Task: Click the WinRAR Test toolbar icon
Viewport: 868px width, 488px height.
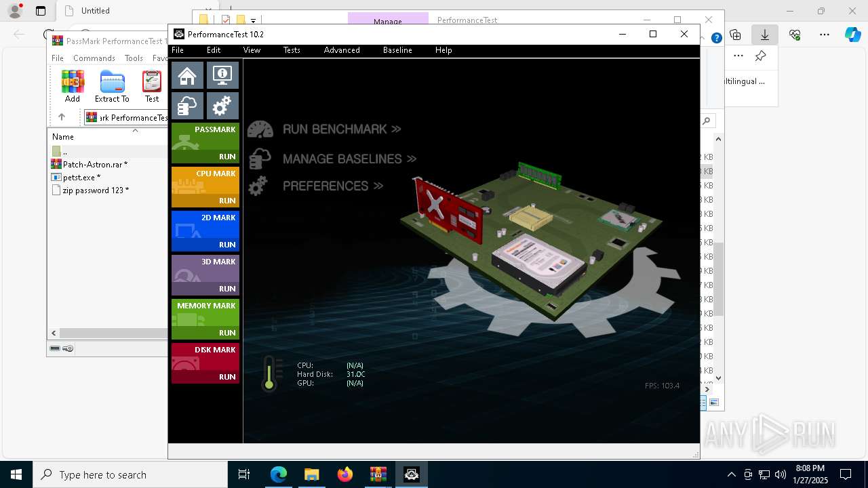Action: (152, 87)
